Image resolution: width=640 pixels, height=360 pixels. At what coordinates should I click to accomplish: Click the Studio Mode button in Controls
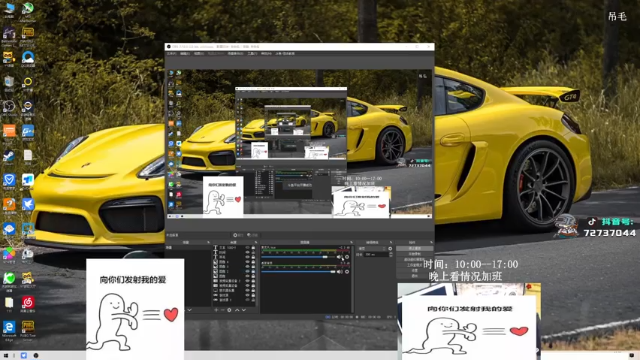(415, 265)
